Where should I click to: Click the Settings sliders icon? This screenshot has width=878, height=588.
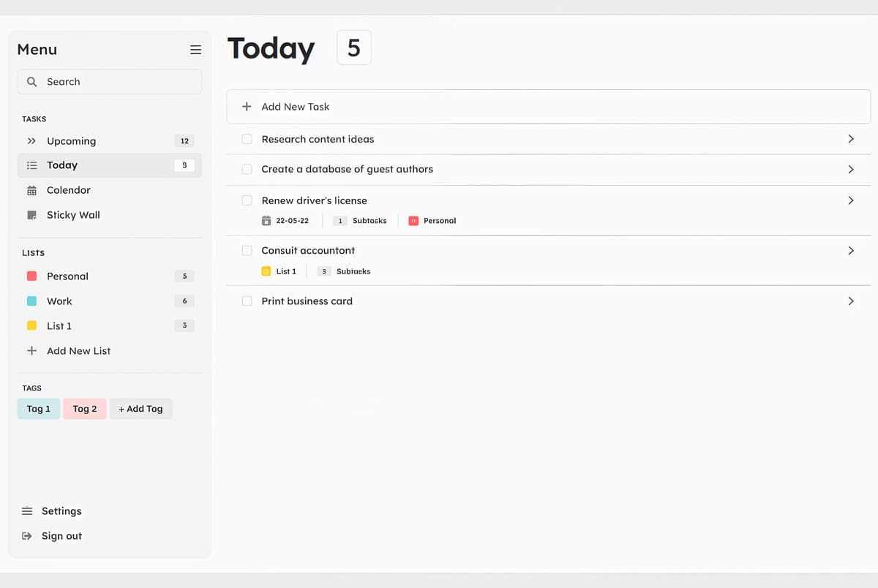(x=27, y=511)
